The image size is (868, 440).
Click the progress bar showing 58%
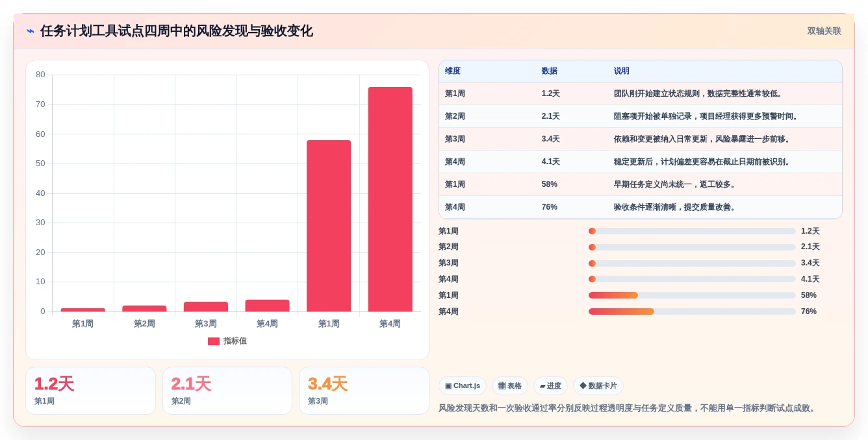[x=692, y=295]
